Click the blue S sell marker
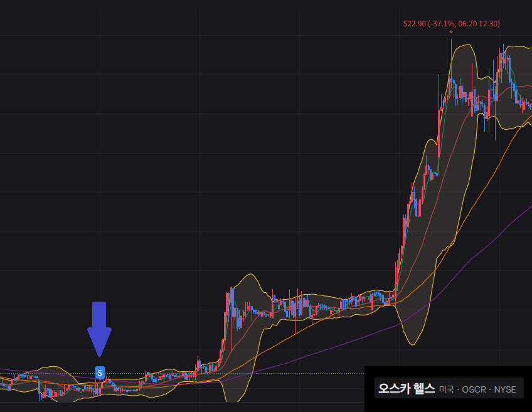This screenshot has width=532, height=412. [x=100, y=373]
